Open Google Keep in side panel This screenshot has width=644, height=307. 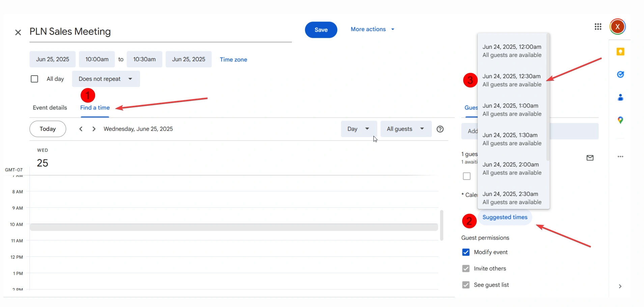pyautogui.click(x=620, y=52)
